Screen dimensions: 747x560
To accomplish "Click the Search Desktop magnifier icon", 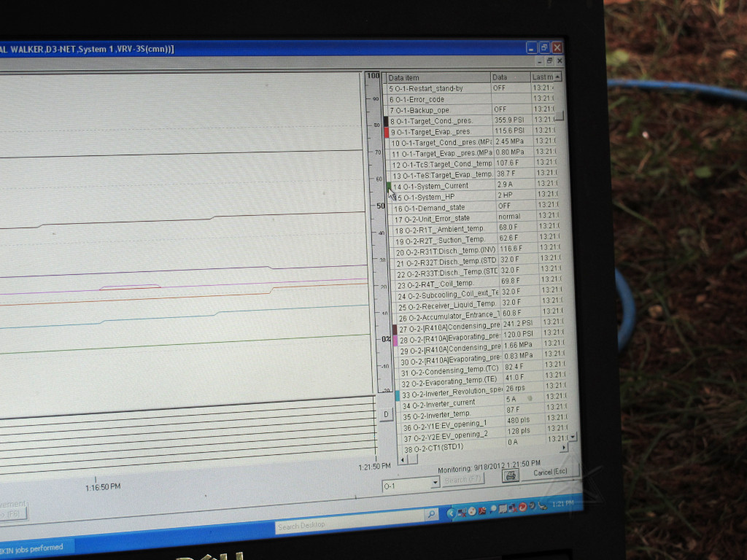I will tap(431, 514).
